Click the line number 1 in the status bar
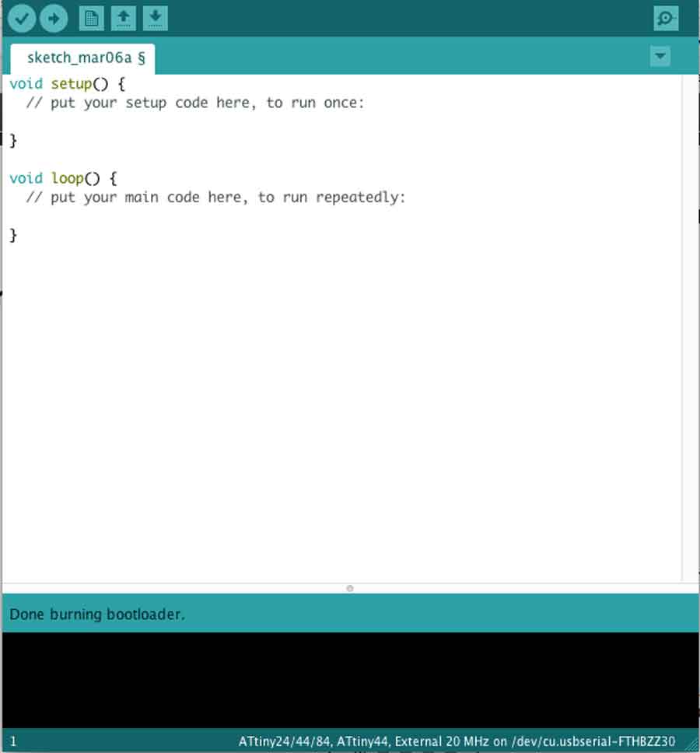This screenshot has width=700, height=753. (x=13, y=741)
